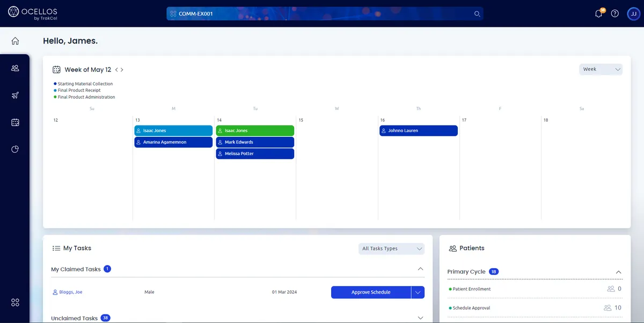The image size is (644, 323).
Task: Click the plane logistics icon in sidebar
Action: click(15, 96)
